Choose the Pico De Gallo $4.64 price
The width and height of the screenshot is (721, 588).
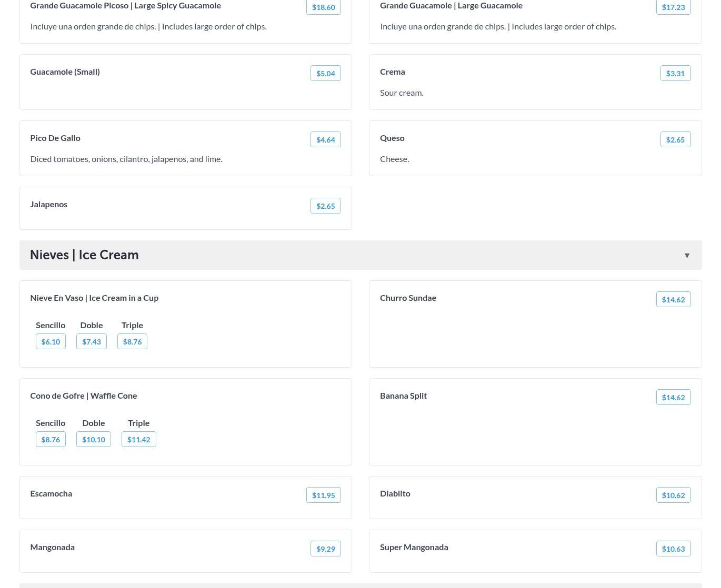(325, 140)
